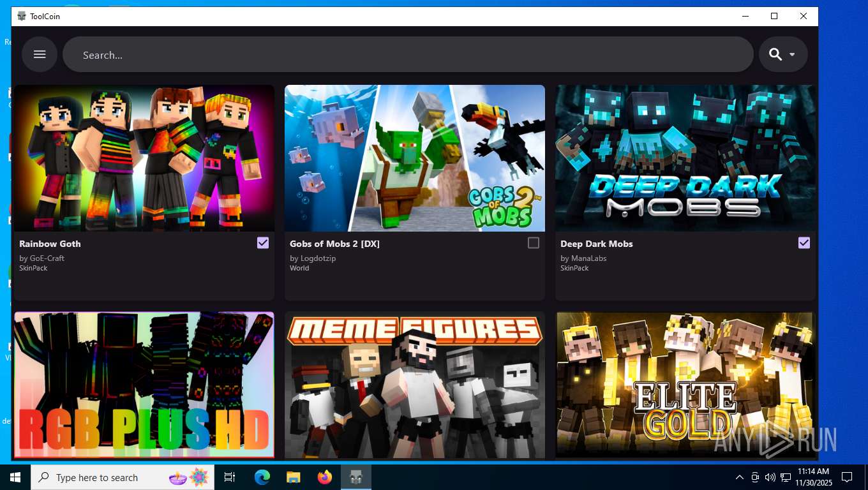Click the "SkinPack" label under Rainbow Goth

coord(33,268)
